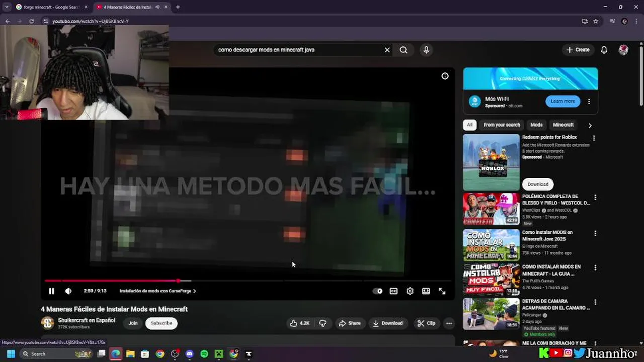Open options for 'Como instalar MODS' 2025 video
Screen dimensions: 644x362
595,233
